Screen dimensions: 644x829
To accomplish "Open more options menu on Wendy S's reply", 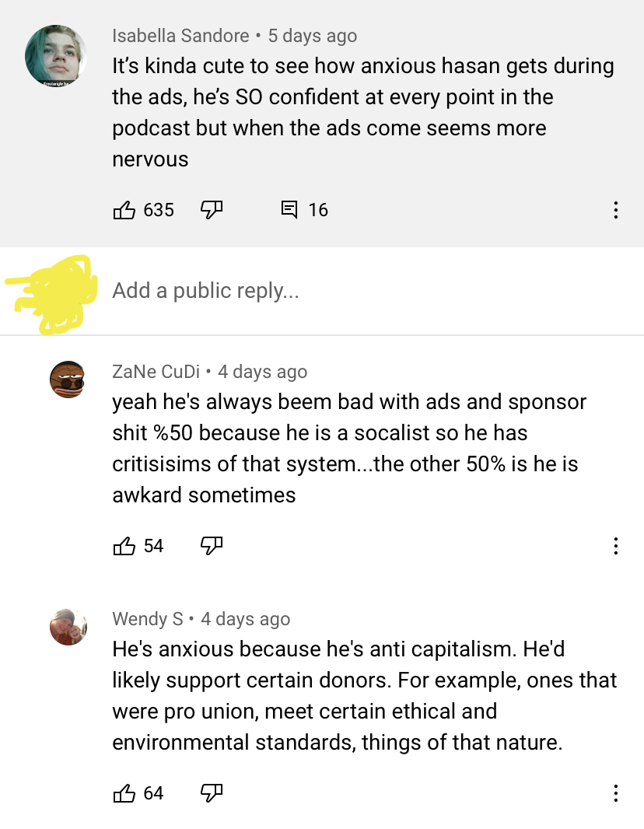I will click(x=615, y=793).
